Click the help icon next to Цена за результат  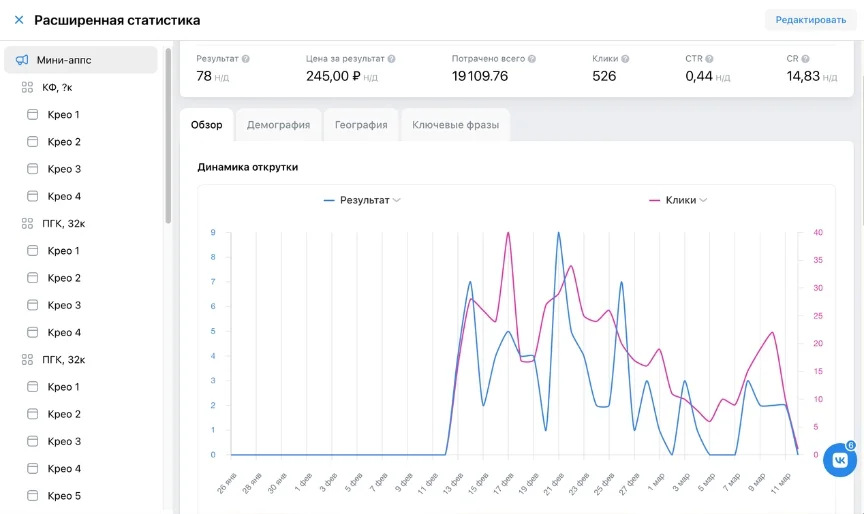(391, 59)
